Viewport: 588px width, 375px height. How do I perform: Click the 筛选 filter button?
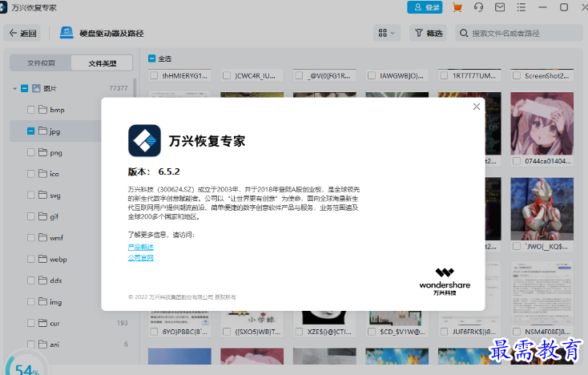(x=429, y=34)
